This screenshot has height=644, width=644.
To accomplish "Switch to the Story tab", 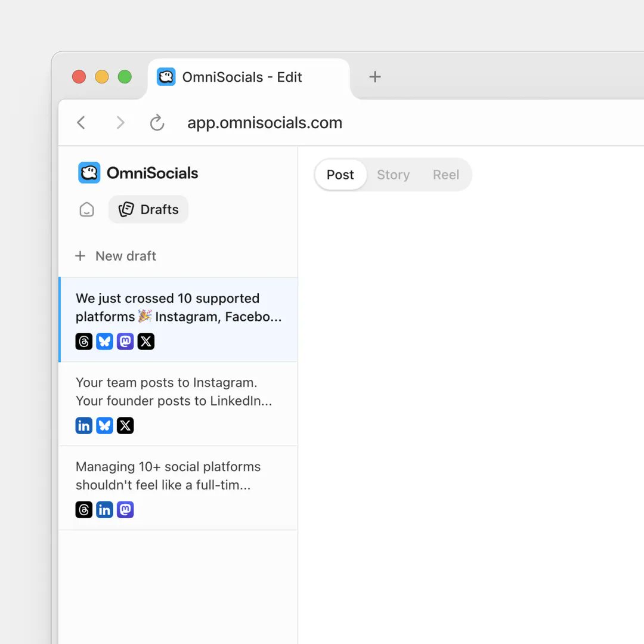I will pos(393,175).
